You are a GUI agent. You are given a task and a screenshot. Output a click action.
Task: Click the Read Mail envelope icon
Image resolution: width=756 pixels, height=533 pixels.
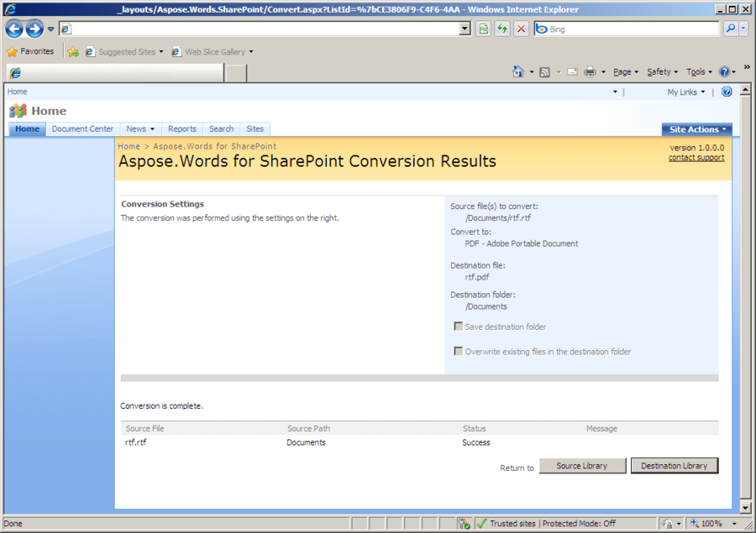point(573,72)
